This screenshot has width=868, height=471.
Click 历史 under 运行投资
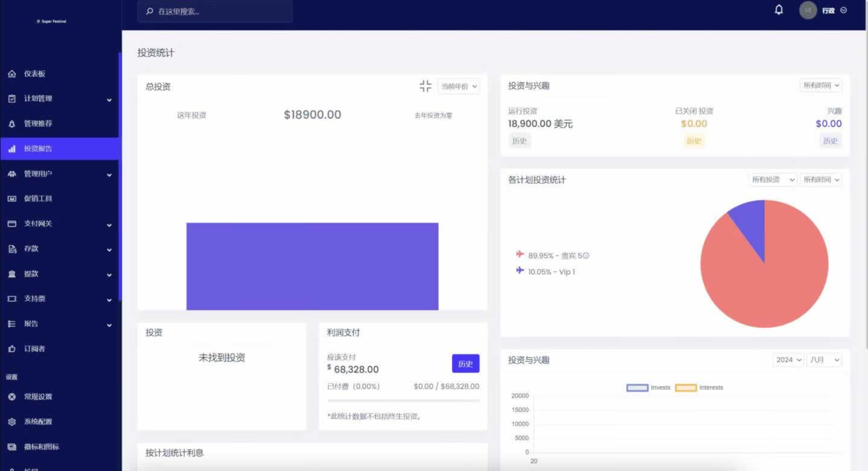[x=519, y=141]
